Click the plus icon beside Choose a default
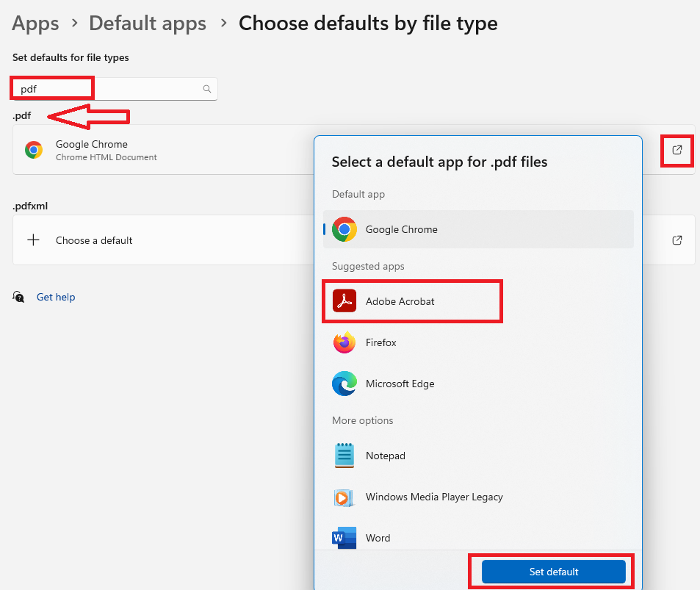Image resolution: width=700 pixels, height=590 pixels. [34, 240]
